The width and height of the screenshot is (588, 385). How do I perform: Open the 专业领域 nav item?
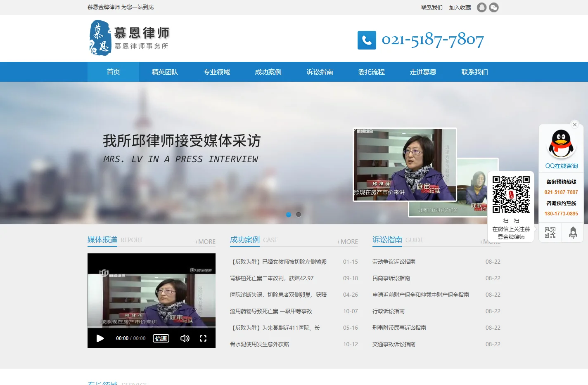[x=216, y=72]
